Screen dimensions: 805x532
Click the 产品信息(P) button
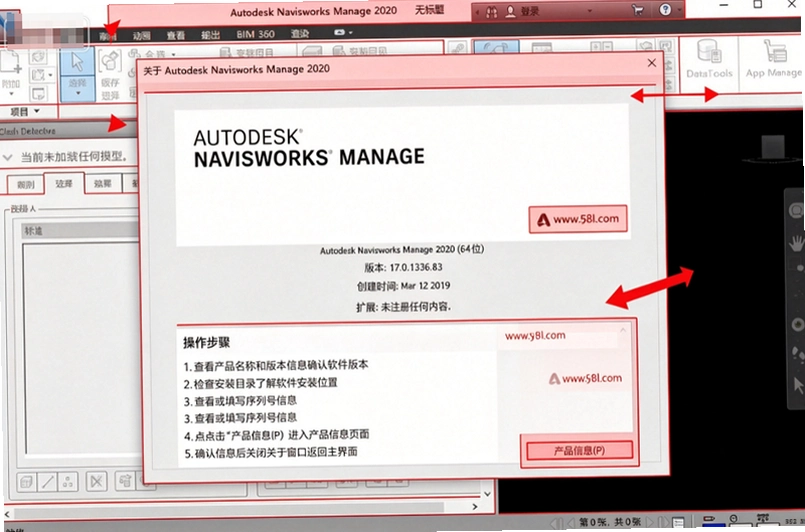(579, 451)
